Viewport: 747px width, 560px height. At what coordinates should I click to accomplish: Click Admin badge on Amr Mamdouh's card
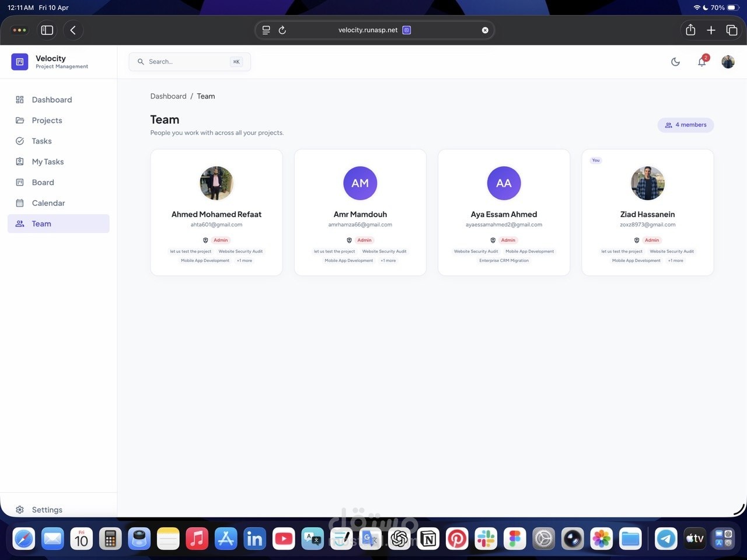364,240
